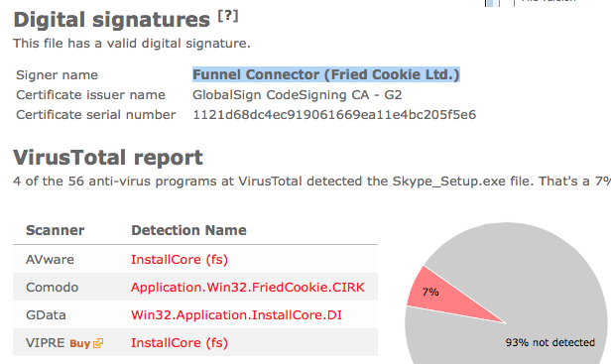Image resolution: width=611 pixels, height=364 pixels.
Task: Open the Digital signatures help [?] link
Action: [x=228, y=16]
